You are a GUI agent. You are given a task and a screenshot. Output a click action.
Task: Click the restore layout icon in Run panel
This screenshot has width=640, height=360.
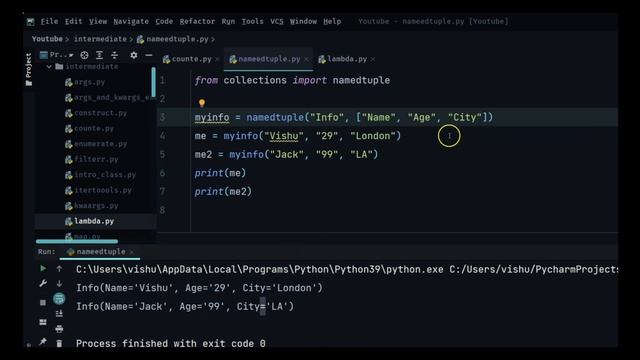(43, 322)
